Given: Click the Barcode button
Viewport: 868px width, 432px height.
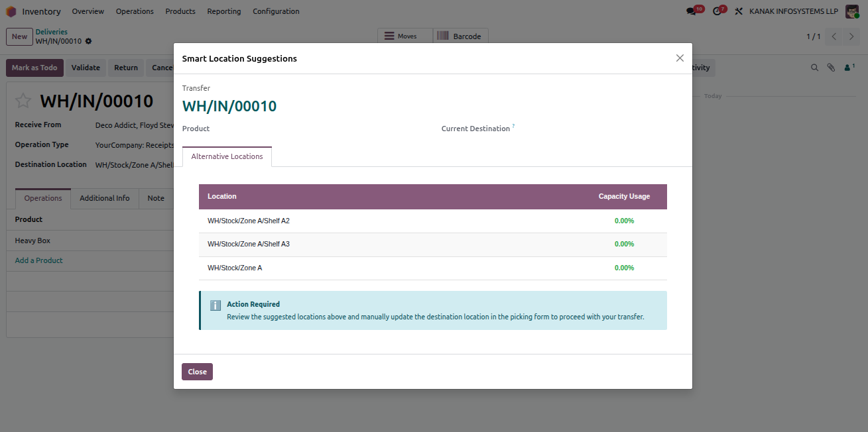Looking at the screenshot, I should point(460,36).
